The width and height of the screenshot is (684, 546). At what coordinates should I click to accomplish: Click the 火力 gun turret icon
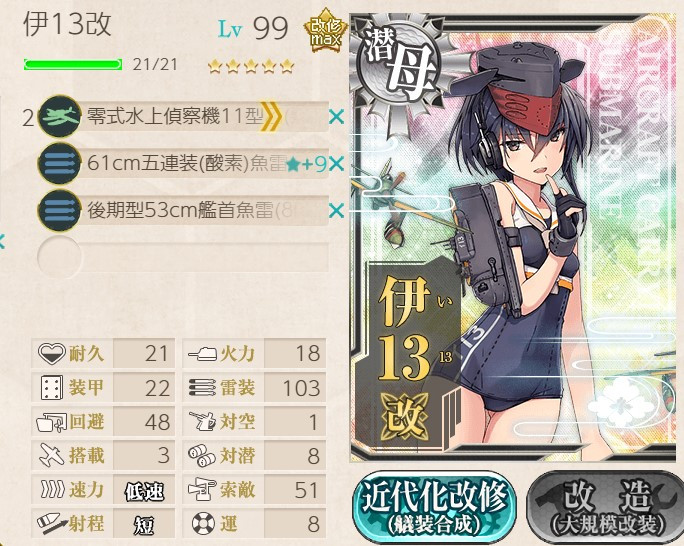click(202, 353)
